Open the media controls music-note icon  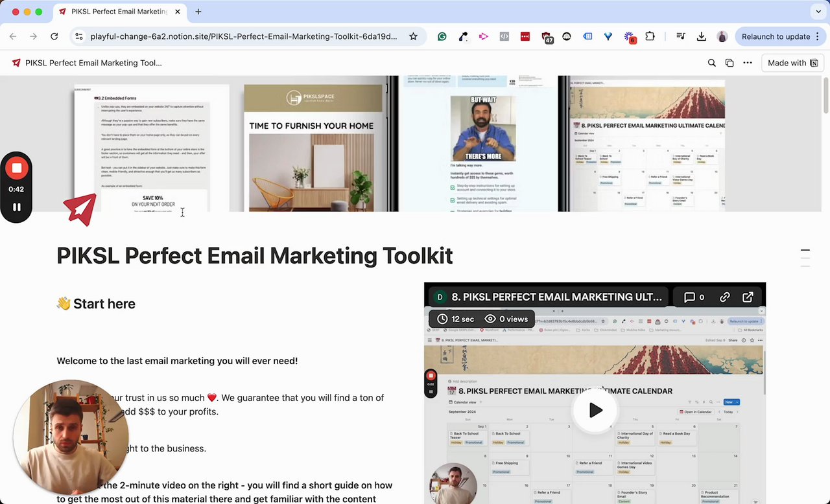(680, 37)
